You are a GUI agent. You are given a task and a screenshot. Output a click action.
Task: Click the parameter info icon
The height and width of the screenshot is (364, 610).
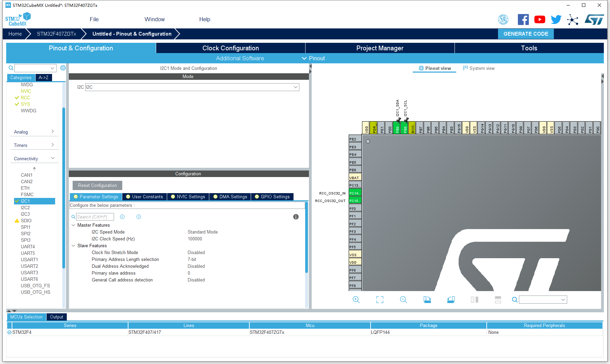[x=296, y=217]
